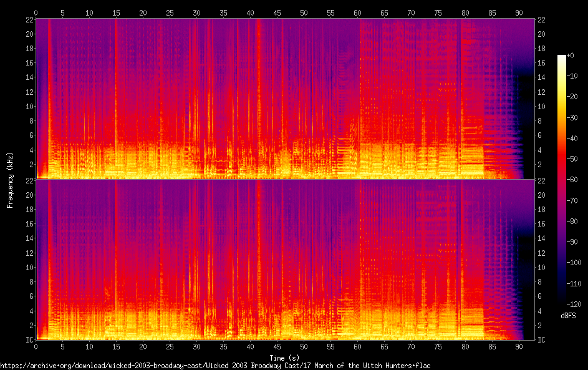Click the "30" tick on the bottom time axis
This screenshot has height=370, width=588.
197,347
